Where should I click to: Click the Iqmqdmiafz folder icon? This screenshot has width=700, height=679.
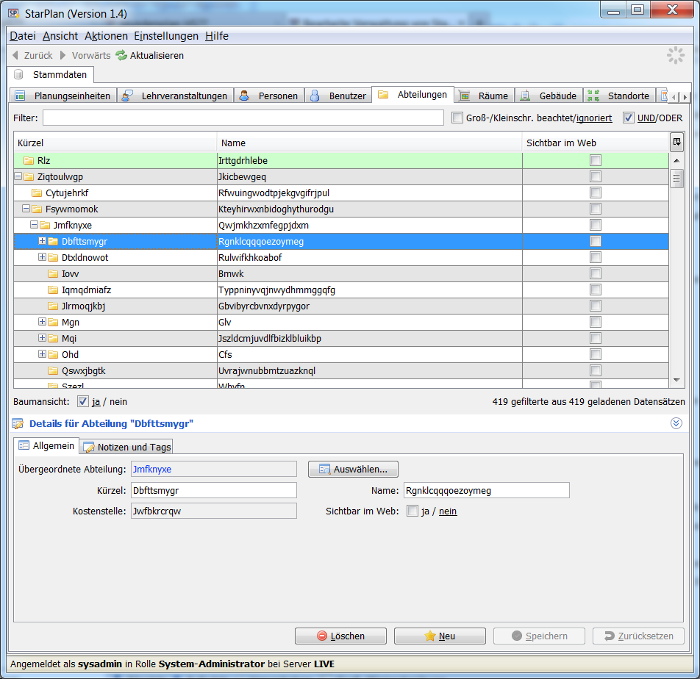tap(53, 290)
